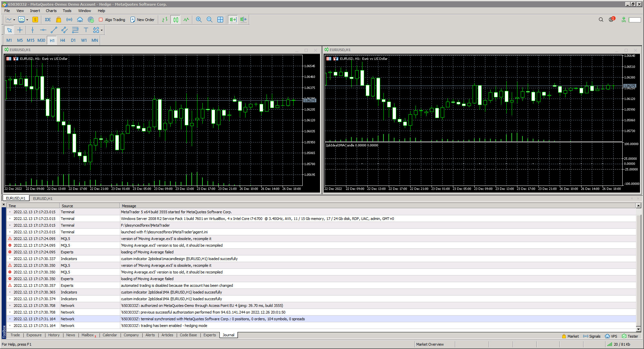The image size is (644, 349).
Task: Enable the crosshair cursor mode
Action: (20, 30)
